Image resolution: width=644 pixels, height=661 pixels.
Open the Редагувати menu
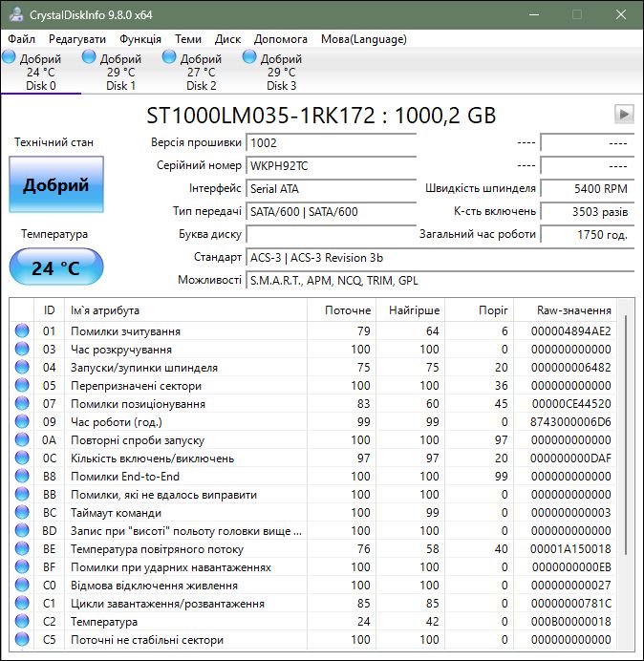pos(77,39)
